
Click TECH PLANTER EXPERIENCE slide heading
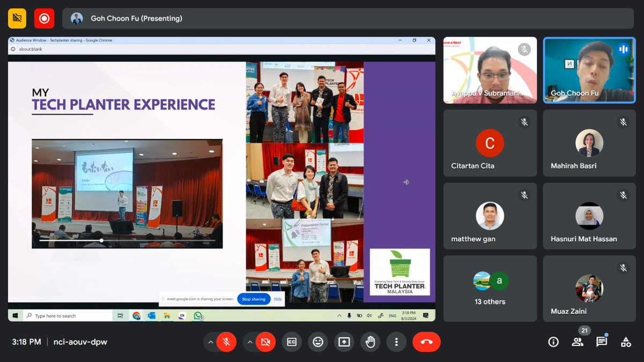coord(123,104)
